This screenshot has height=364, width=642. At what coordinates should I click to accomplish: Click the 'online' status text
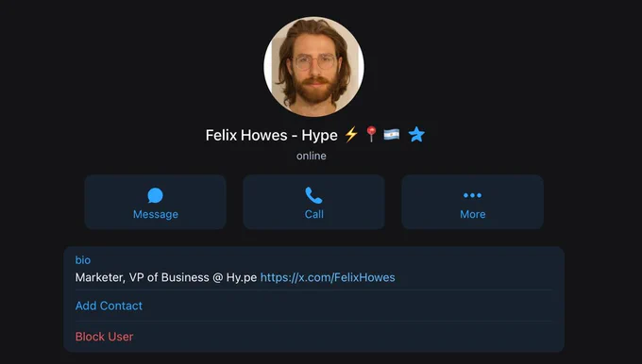click(312, 156)
